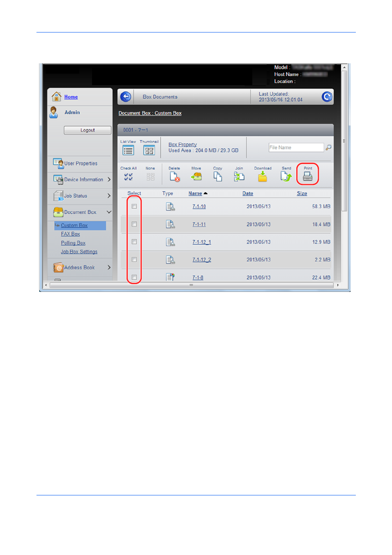Click the Move document icon
The width and height of the screenshot is (392, 555).
[196, 177]
